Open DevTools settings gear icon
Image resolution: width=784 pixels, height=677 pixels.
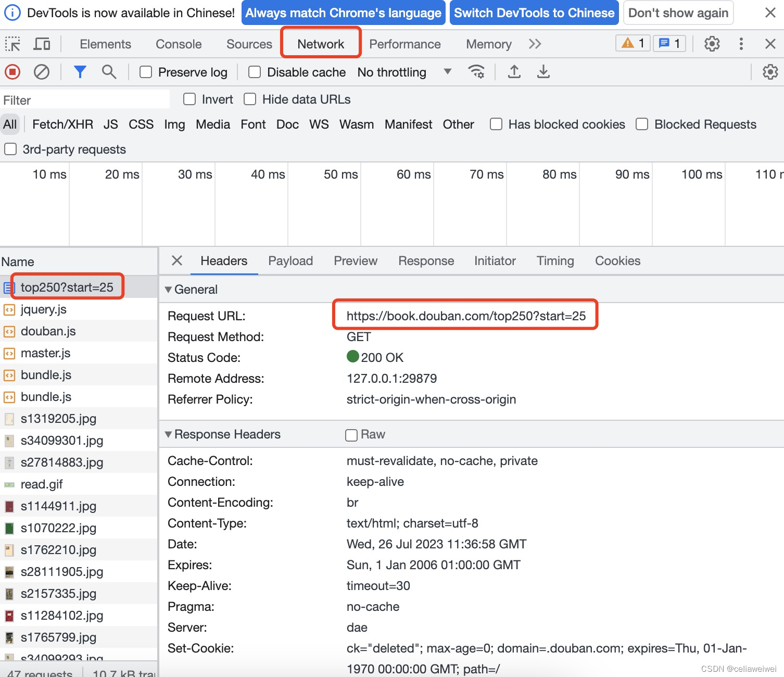click(712, 44)
